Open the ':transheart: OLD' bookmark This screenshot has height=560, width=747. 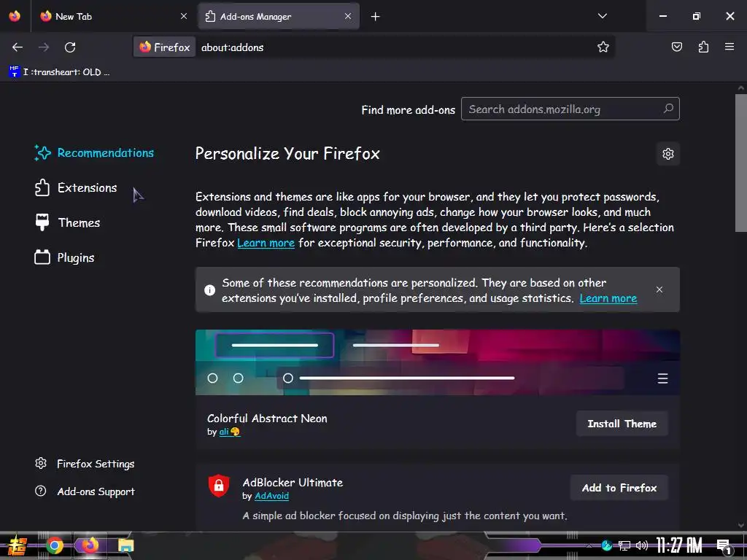pos(59,72)
